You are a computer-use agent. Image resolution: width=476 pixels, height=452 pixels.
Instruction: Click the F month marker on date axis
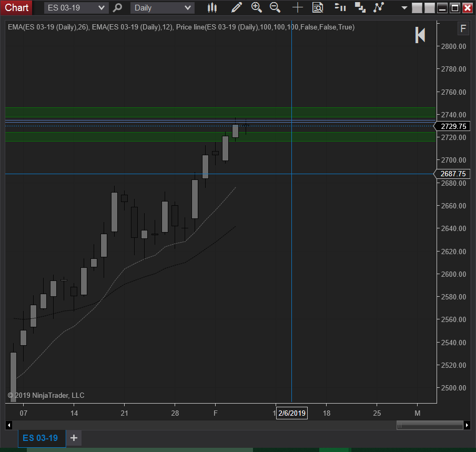click(215, 413)
